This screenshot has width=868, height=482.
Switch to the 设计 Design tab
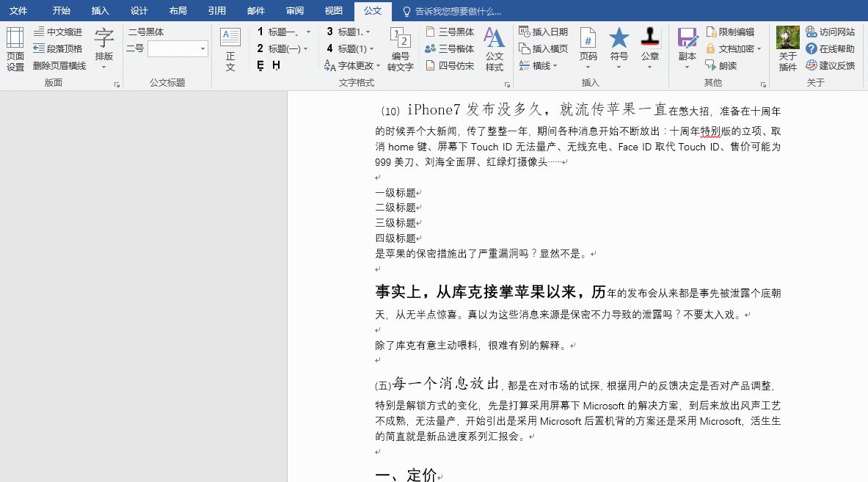[139, 10]
